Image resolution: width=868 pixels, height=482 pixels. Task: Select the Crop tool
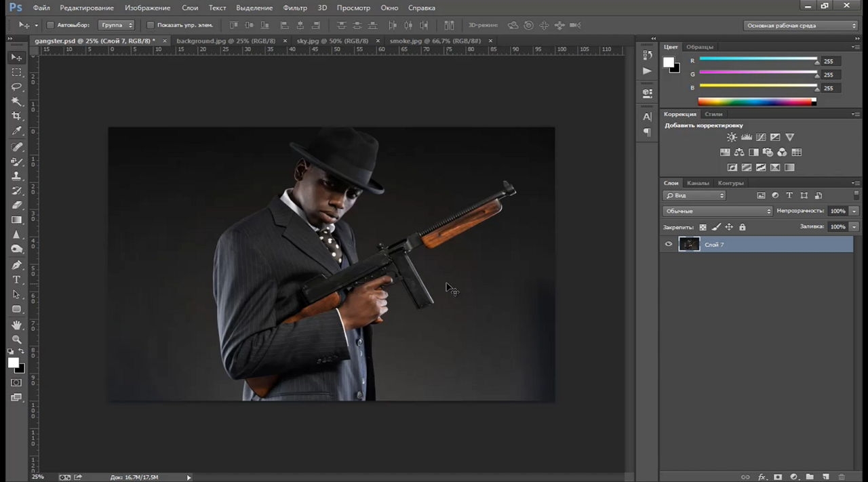[17, 117]
